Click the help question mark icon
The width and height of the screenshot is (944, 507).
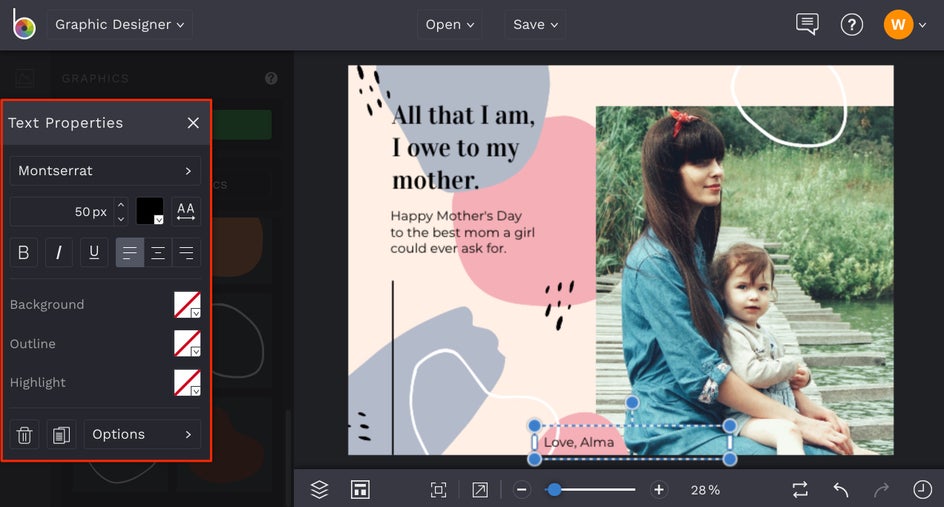pyautogui.click(x=851, y=25)
